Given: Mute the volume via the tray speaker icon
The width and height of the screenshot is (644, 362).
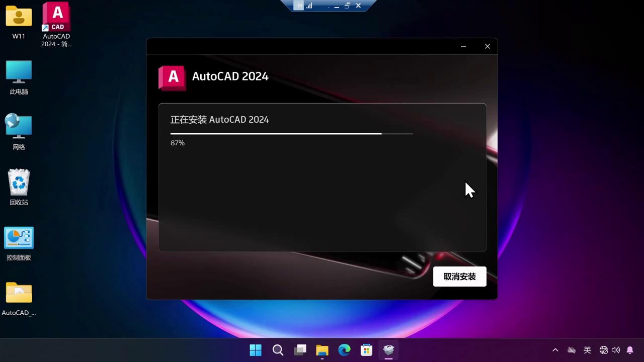Looking at the screenshot, I should tap(615, 349).
